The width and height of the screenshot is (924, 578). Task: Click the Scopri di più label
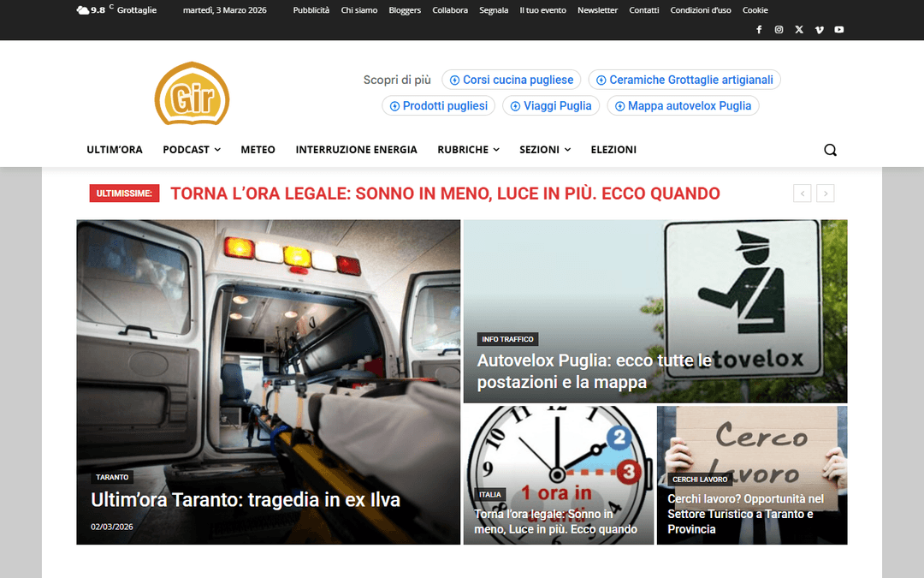[x=397, y=80]
